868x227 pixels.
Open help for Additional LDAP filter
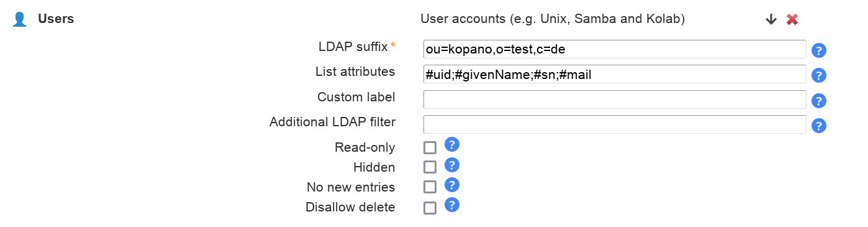819,126
